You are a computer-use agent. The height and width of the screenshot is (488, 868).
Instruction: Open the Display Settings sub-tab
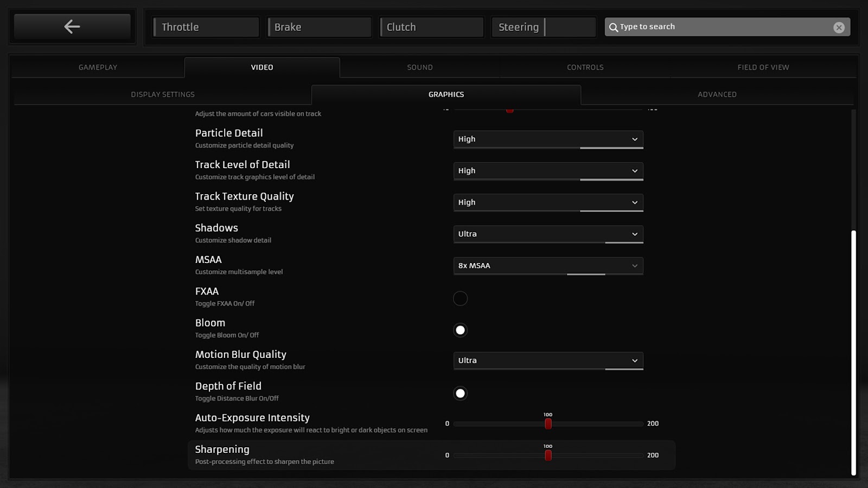coord(163,94)
